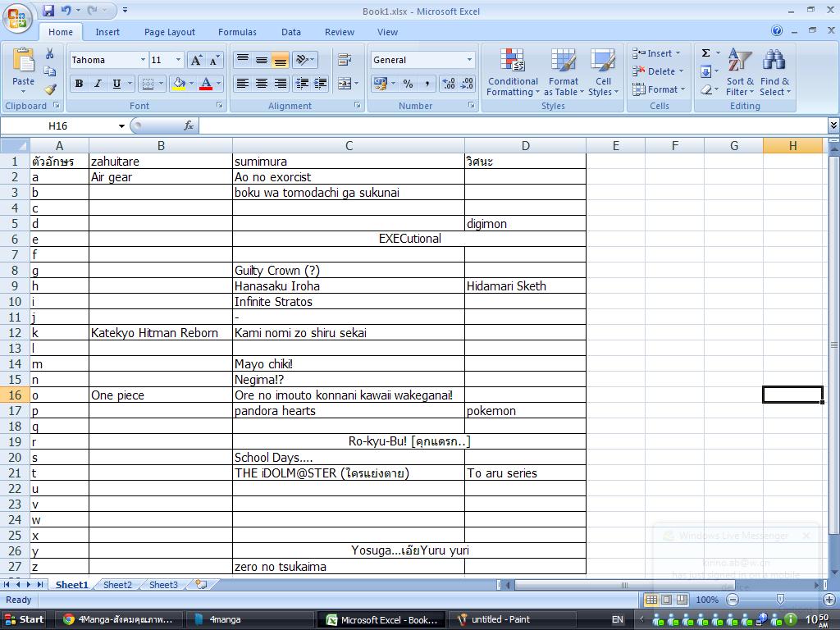Align text left in cell
Image resolution: width=840 pixels, height=630 pixels.
coord(243,84)
